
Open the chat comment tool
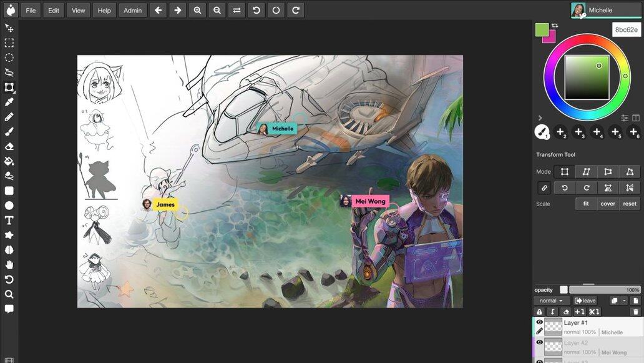click(x=9, y=309)
